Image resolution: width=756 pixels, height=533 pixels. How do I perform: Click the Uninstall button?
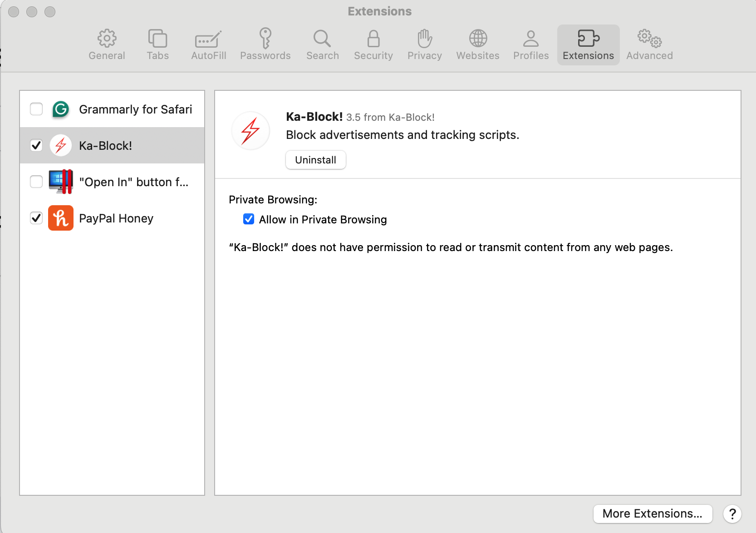click(316, 160)
